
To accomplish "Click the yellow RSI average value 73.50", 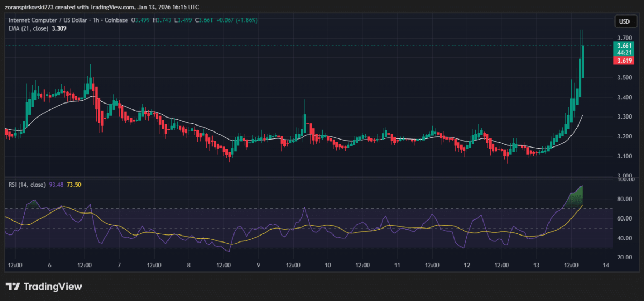I will pos(75,185).
